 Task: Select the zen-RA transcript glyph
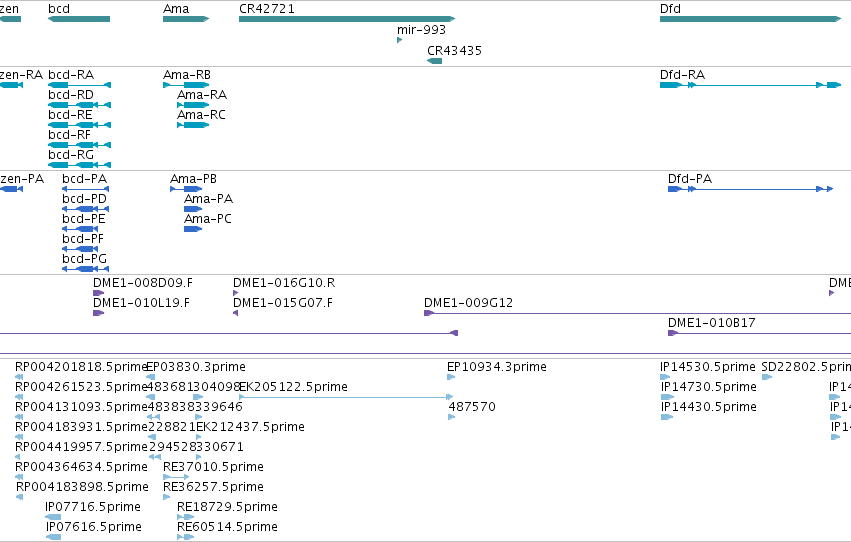tap(11, 85)
